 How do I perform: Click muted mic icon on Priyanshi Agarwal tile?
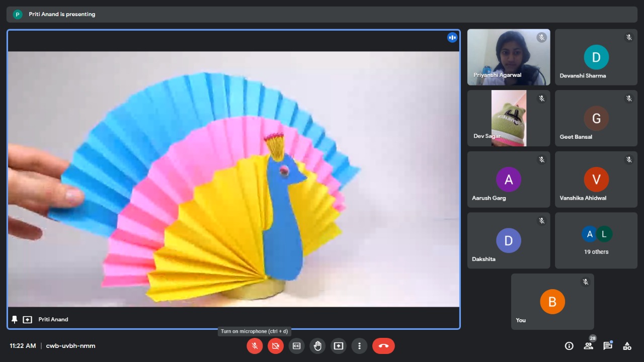[541, 37]
